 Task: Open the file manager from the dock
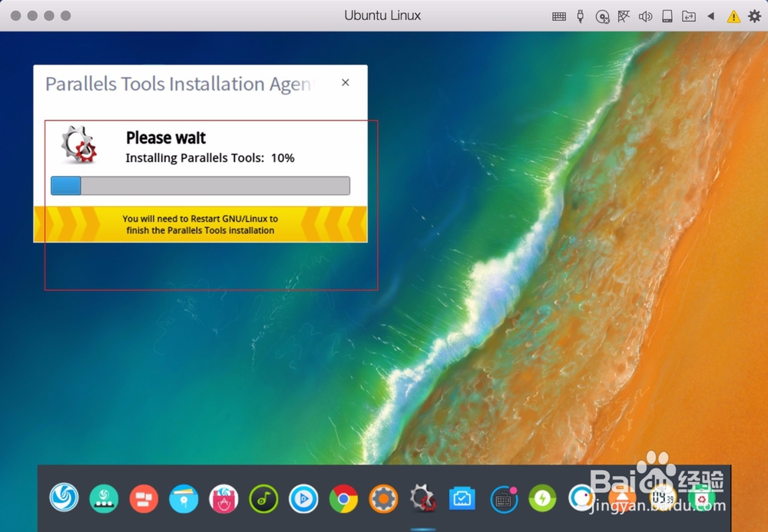(184, 498)
